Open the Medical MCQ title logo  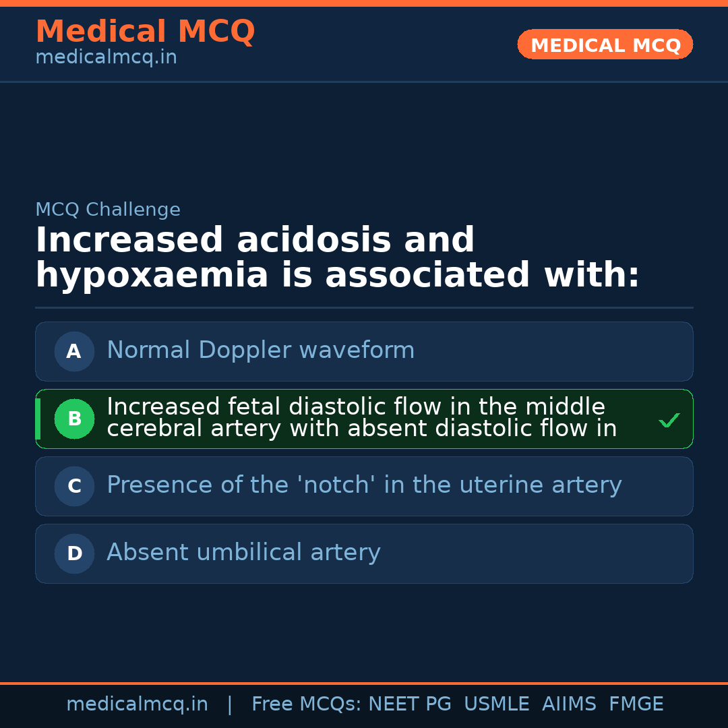[x=145, y=31]
